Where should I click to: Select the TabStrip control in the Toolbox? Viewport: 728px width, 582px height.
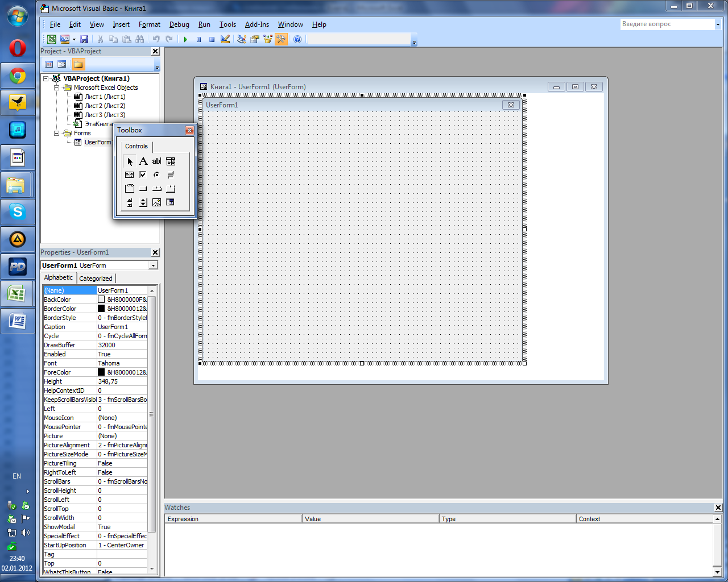[x=157, y=189]
